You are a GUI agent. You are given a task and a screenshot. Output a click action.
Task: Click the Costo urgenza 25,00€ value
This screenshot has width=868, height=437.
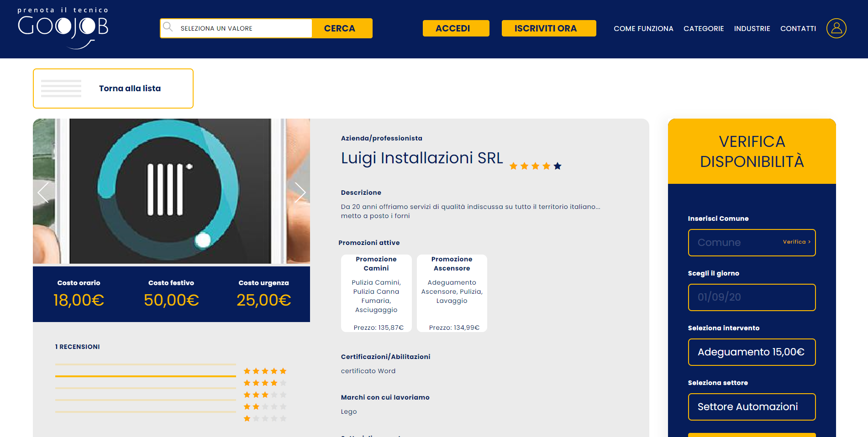(263, 300)
